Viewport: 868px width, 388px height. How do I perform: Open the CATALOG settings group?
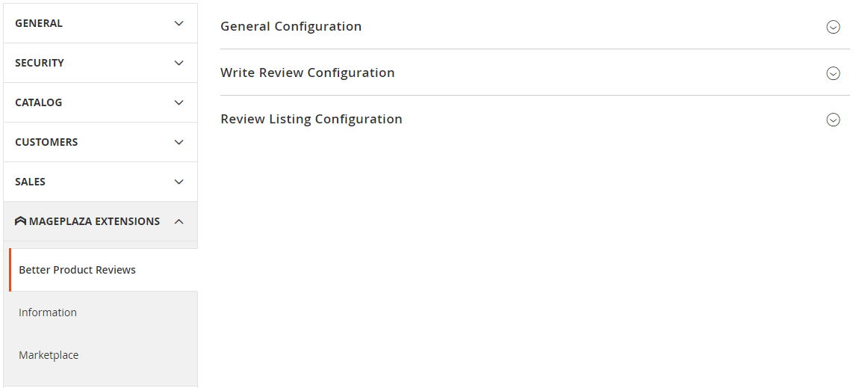pyautogui.click(x=39, y=102)
